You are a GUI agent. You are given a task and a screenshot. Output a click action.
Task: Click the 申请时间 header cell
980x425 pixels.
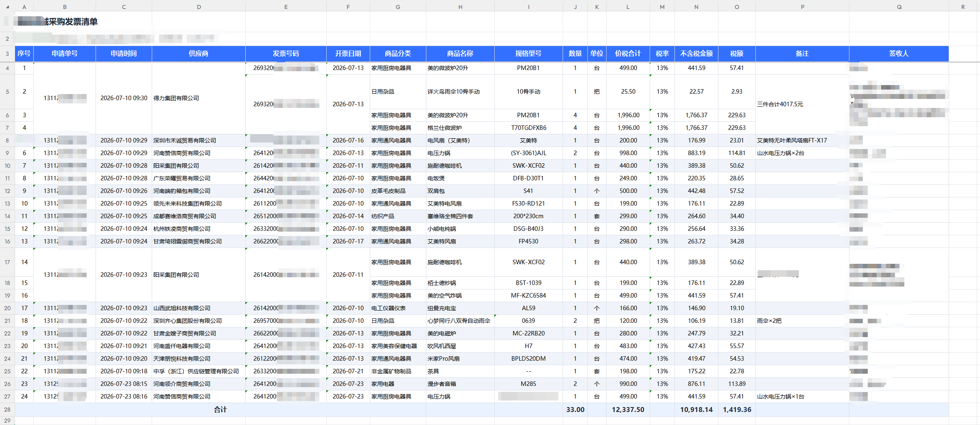tap(124, 53)
